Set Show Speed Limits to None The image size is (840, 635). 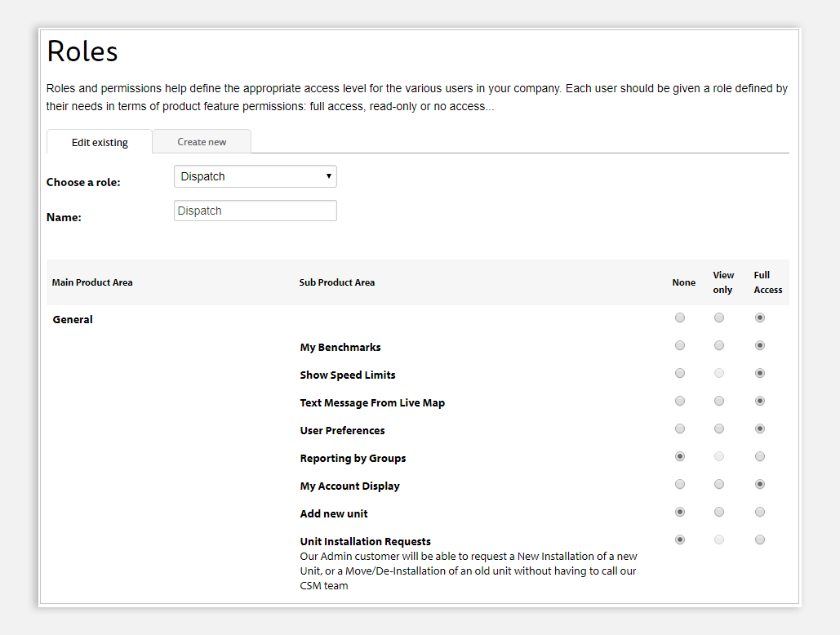click(x=680, y=373)
